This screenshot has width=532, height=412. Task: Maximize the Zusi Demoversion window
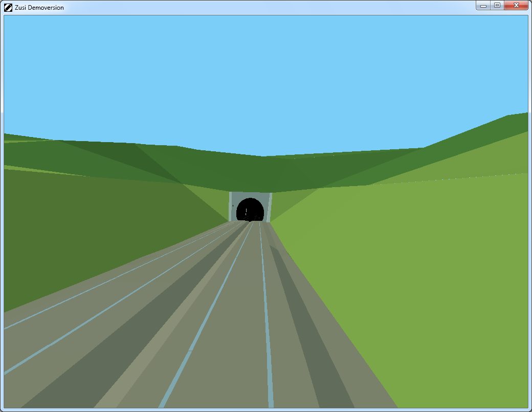click(x=497, y=6)
